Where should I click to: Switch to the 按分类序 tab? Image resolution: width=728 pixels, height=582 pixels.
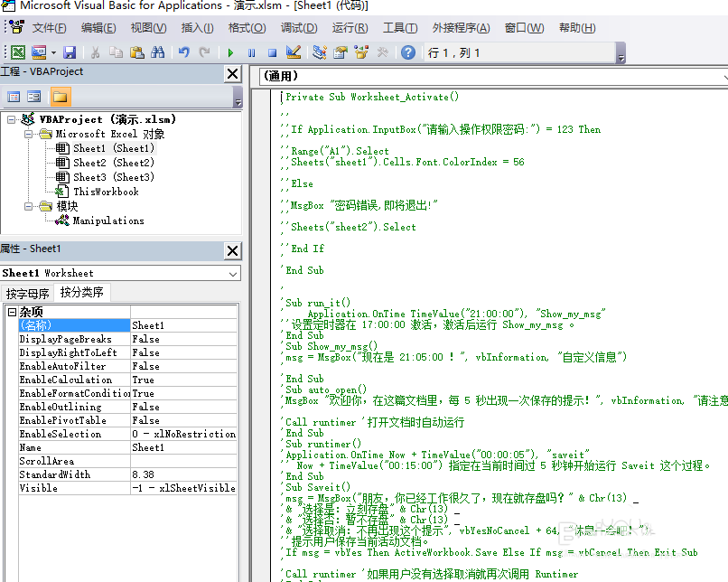click(81, 292)
